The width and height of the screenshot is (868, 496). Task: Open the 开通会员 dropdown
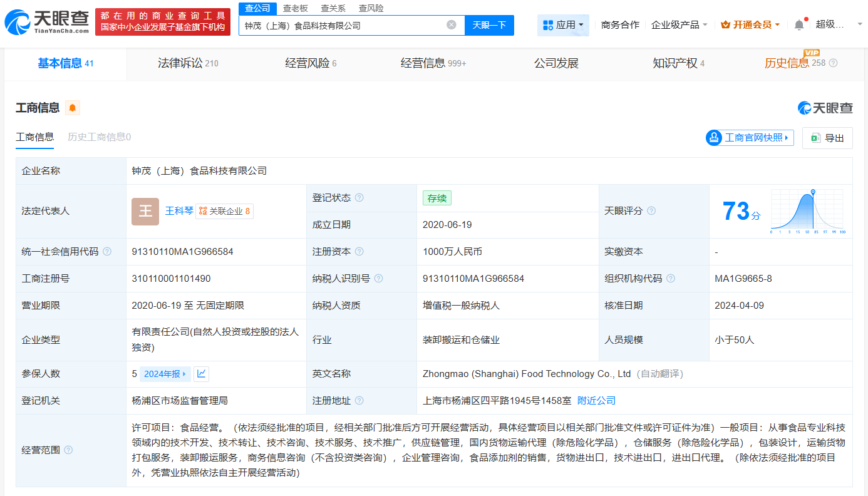coord(750,24)
